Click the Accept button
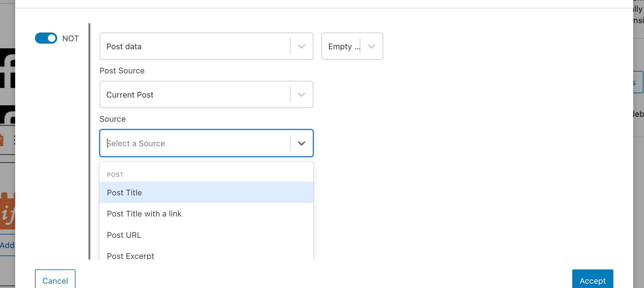Screen dimensions: 644x288 (593, 280)
